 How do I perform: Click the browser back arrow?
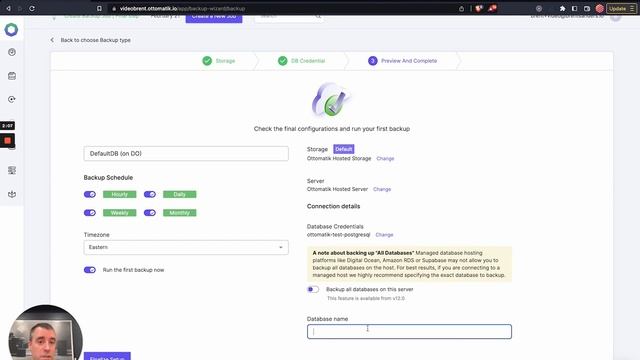pyautogui.click(x=8, y=8)
